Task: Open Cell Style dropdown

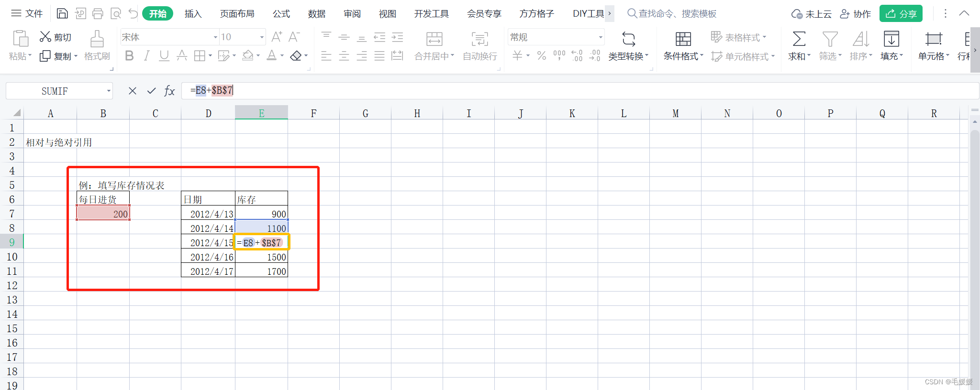Action: pos(743,56)
